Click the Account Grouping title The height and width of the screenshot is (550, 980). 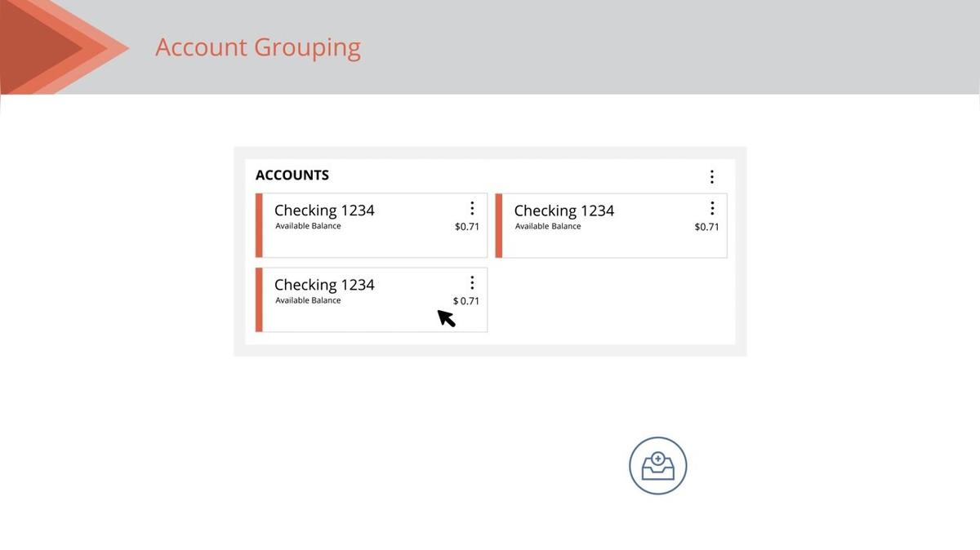point(258,47)
